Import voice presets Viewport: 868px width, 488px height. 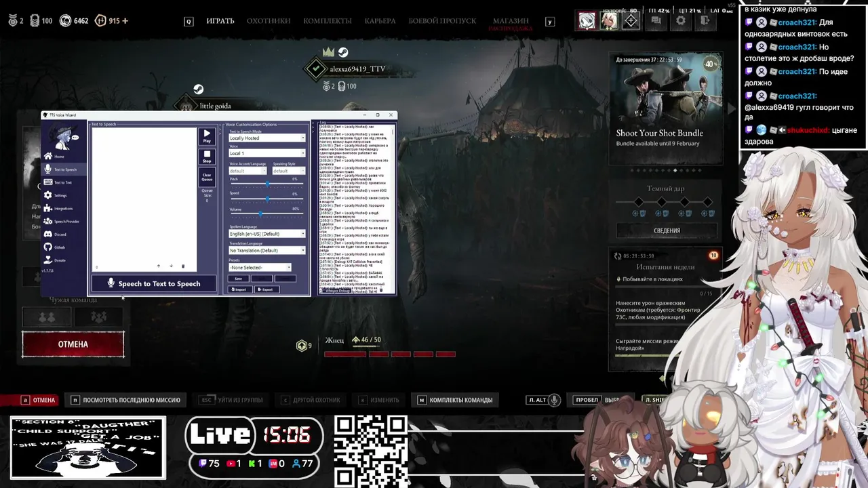(239, 289)
